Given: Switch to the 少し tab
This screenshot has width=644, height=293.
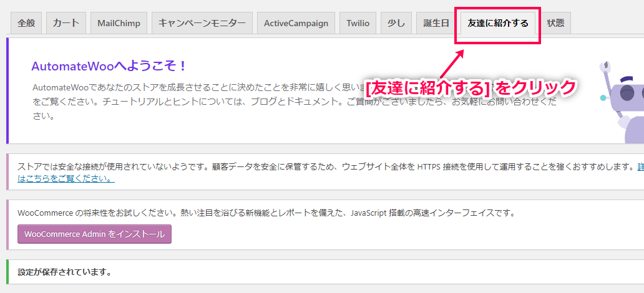Looking at the screenshot, I should point(396,23).
